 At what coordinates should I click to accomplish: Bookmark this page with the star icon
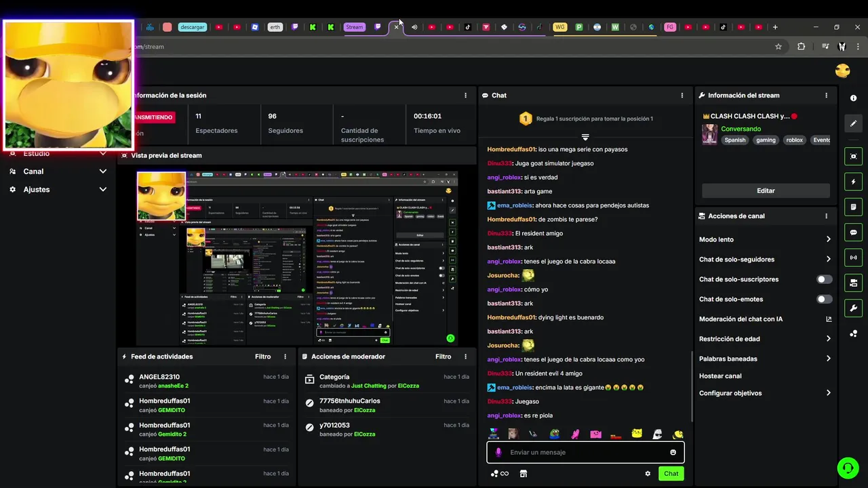[778, 47]
